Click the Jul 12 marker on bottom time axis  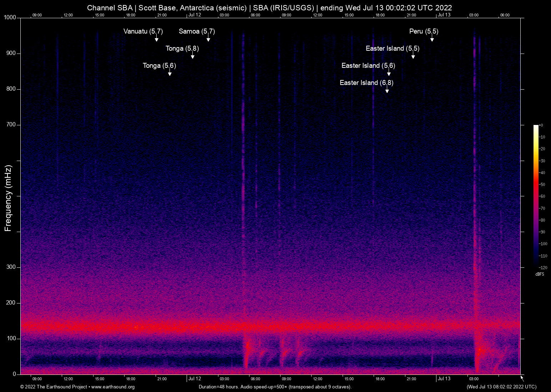[194, 379]
